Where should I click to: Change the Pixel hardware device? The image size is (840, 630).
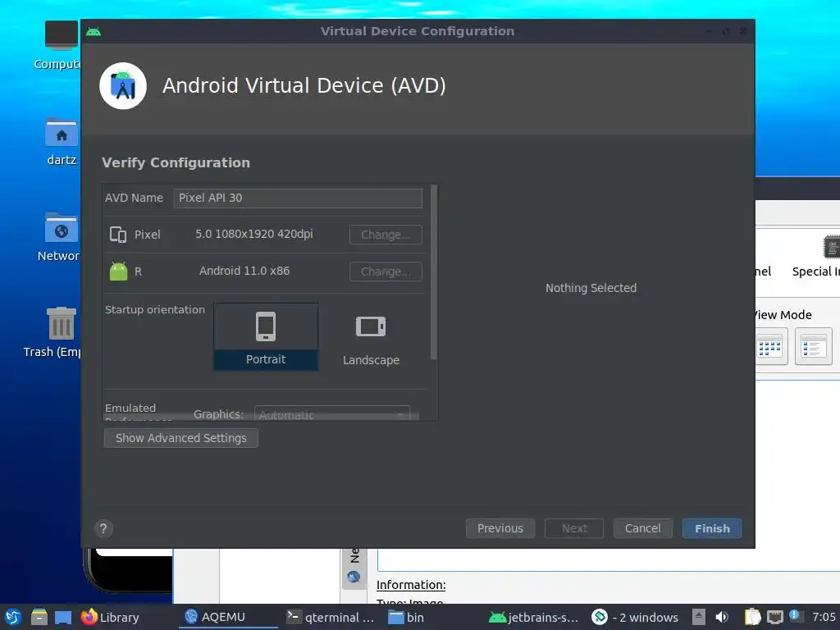click(386, 235)
